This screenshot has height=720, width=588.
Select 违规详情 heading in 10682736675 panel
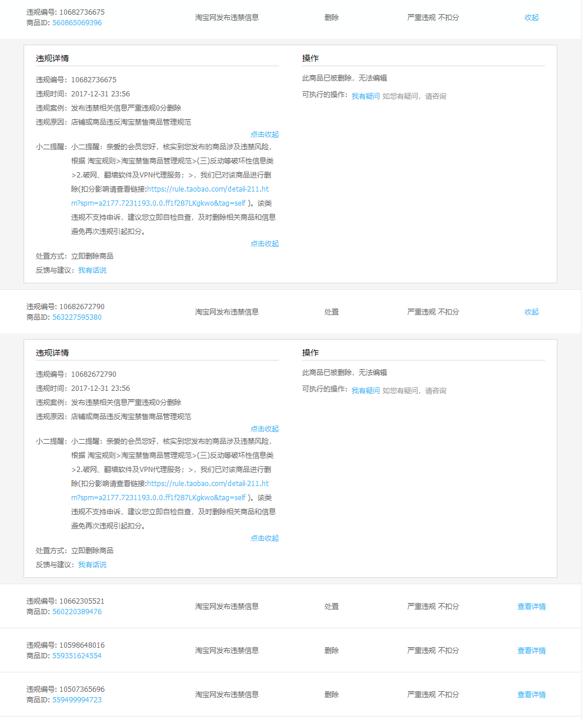(x=52, y=58)
